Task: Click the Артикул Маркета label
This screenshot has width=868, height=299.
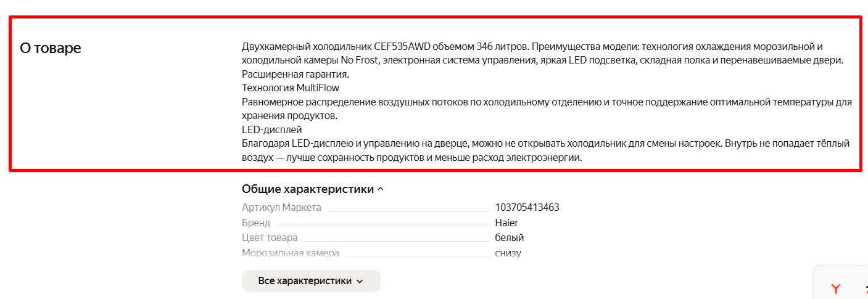Action: tap(281, 207)
